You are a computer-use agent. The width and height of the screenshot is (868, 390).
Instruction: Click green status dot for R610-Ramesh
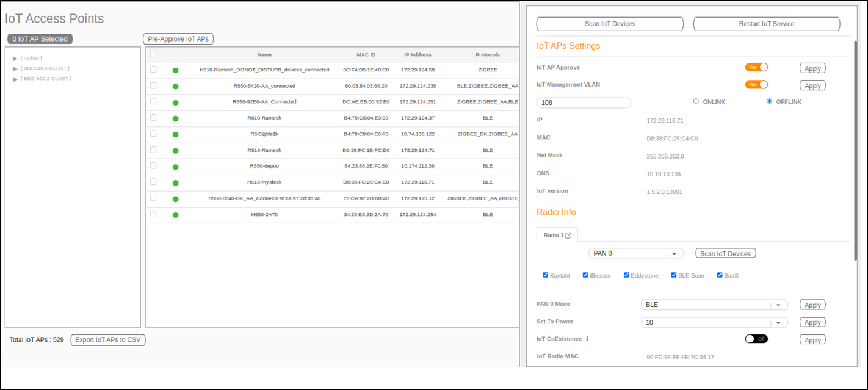tap(176, 118)
